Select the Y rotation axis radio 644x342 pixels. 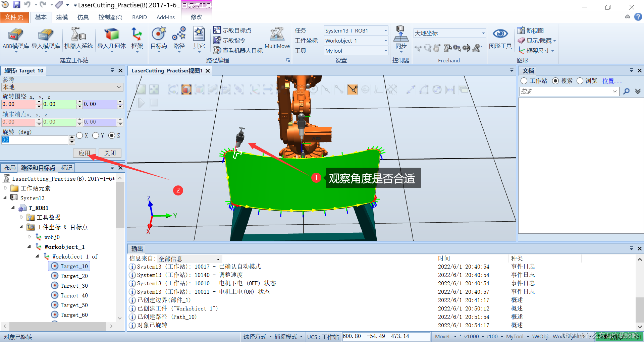click(96, 135)
